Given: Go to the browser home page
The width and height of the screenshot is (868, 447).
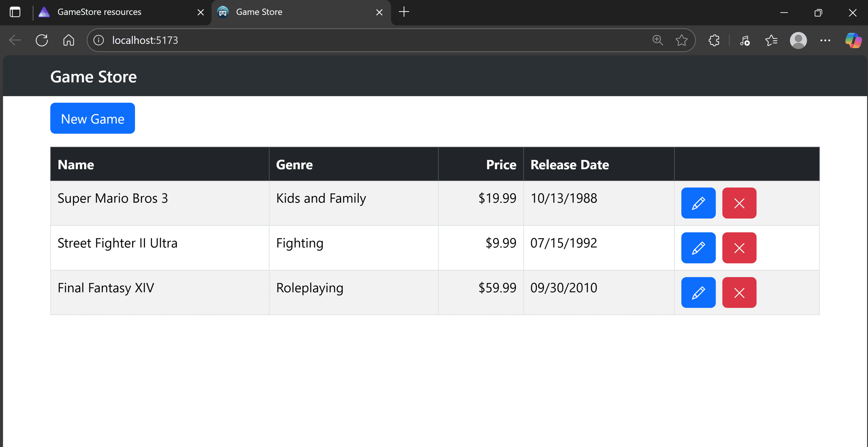Looking at the screenshot, I should tap(69, 40).
